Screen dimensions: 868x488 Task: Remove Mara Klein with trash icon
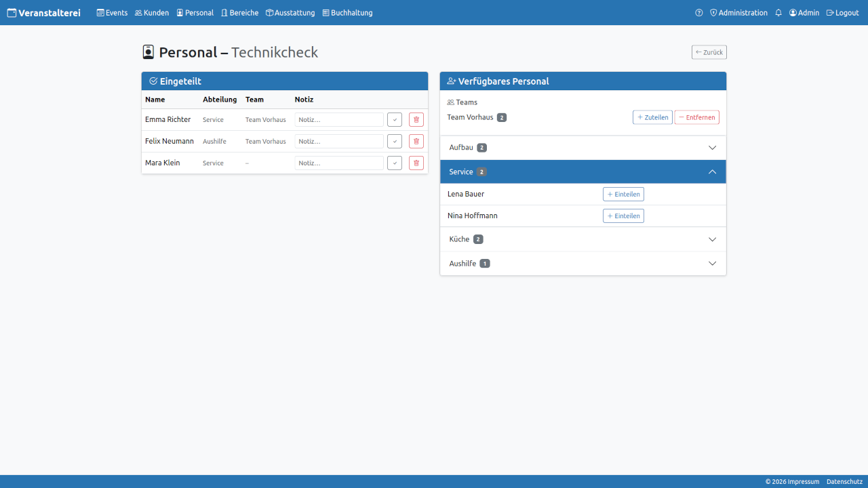(416, 163)
